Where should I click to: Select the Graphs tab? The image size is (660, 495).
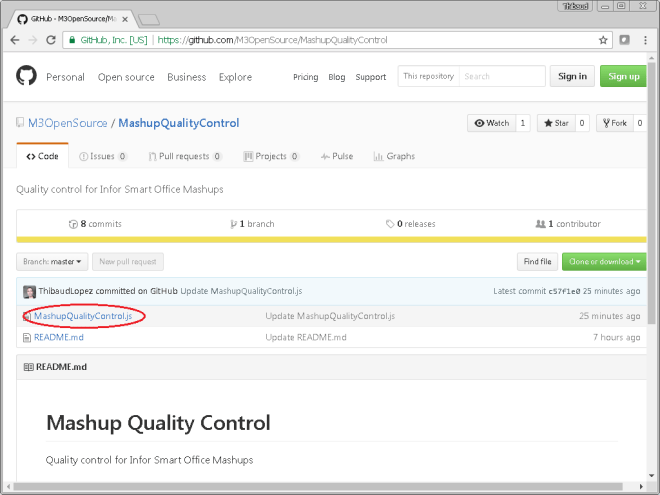(x=394, y=156)
